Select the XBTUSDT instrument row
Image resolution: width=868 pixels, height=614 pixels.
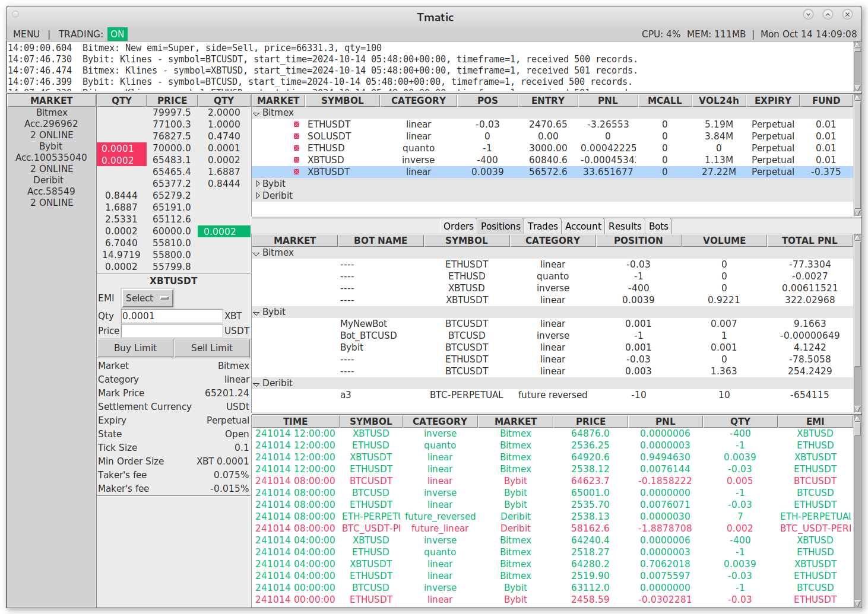(x=552, y=172)
